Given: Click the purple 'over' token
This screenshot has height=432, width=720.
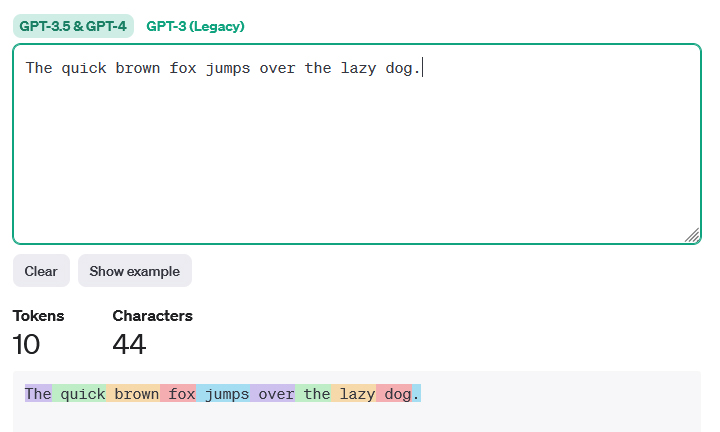Looking at the screenshot, I should 273,393.
